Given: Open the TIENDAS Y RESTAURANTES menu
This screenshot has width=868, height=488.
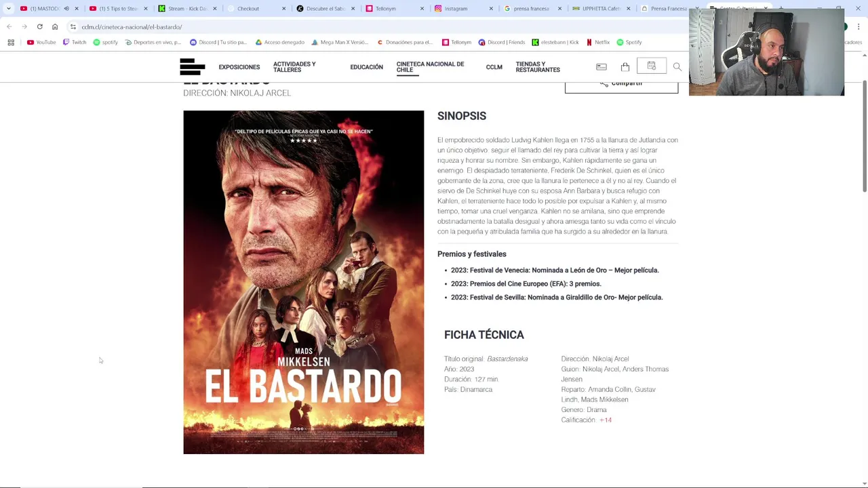Looking at the screenshot, I should [x=538, y=67].
